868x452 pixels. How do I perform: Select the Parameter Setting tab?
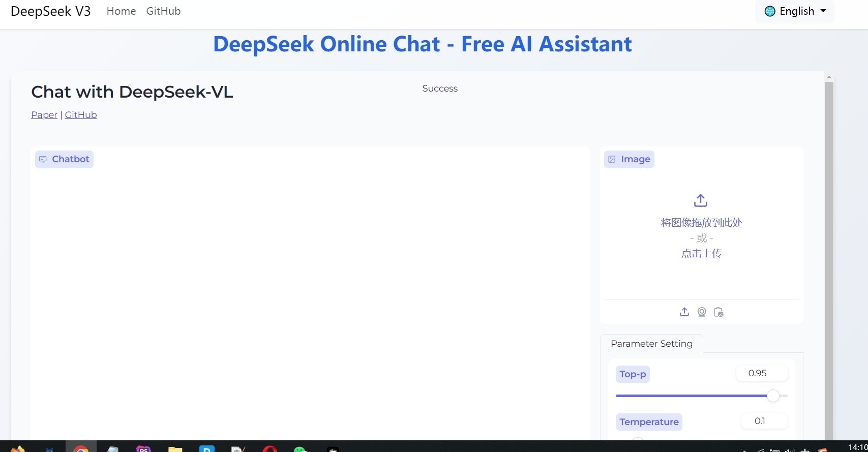click(651, 344)
